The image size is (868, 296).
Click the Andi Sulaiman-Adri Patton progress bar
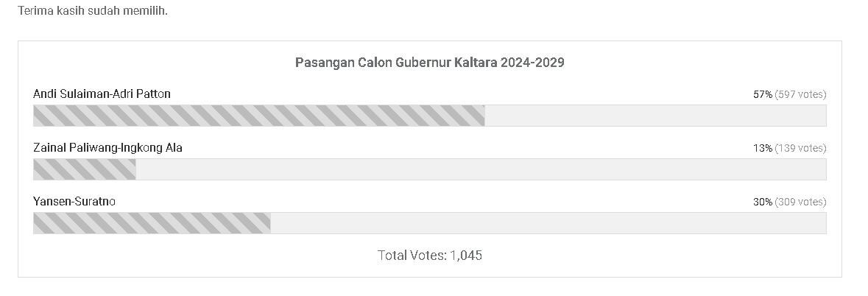(x=429, y=116)
